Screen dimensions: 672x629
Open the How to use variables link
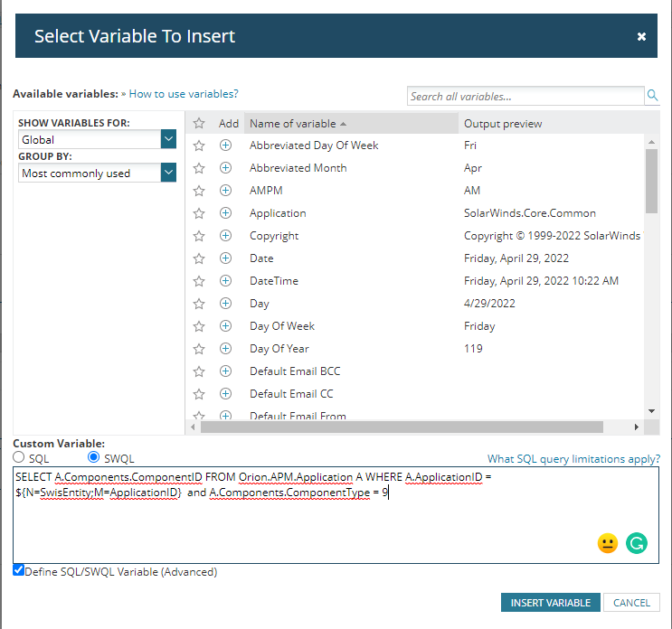pyautogui.click(x=184, y=93)
